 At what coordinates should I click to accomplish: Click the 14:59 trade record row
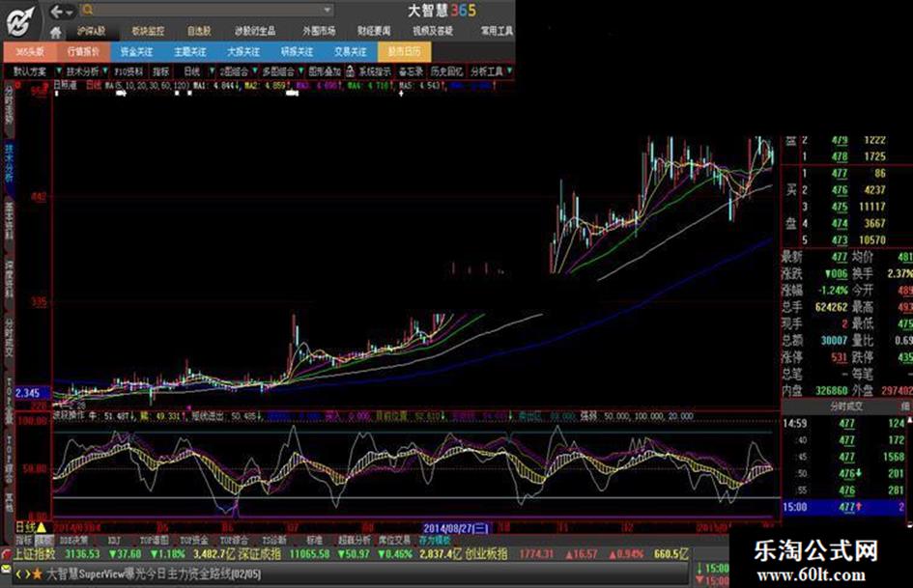[x=843, y=423]
